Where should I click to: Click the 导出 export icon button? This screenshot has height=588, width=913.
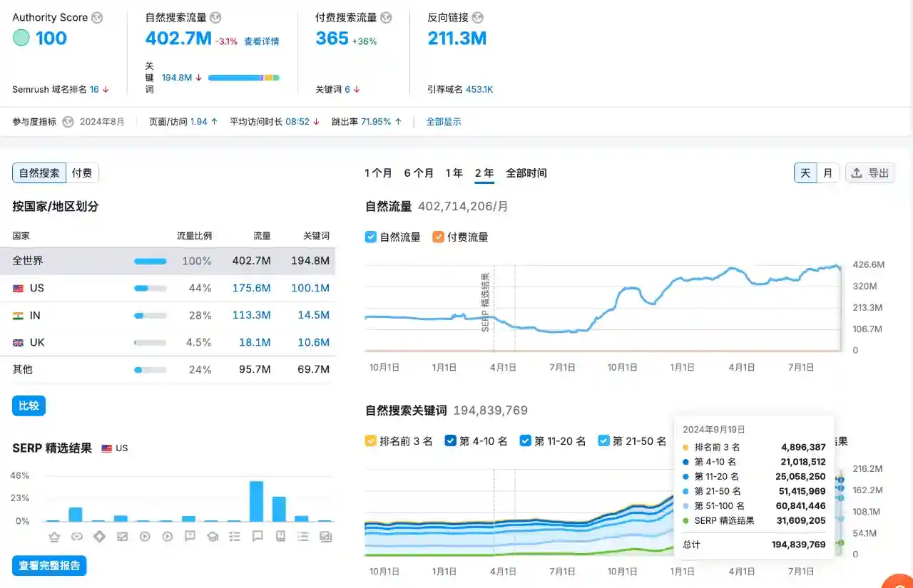click(x=870, y=172)
